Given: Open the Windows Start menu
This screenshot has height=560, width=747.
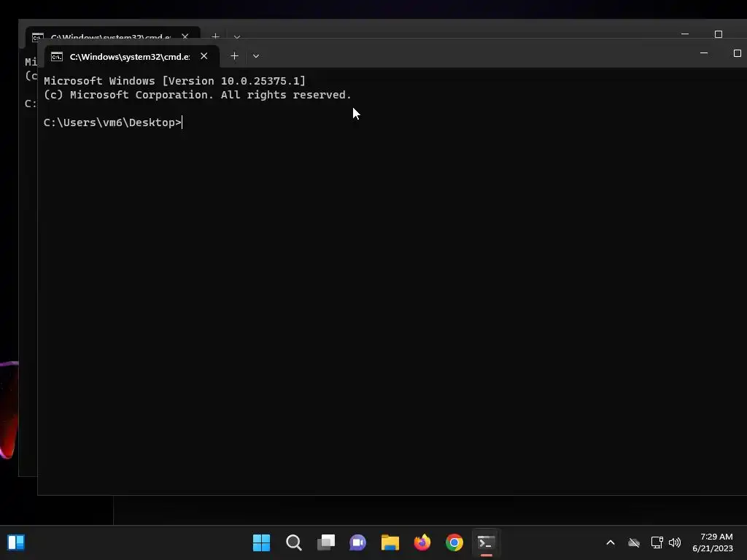Looking at the screenshot, I should tap(261, 542).
